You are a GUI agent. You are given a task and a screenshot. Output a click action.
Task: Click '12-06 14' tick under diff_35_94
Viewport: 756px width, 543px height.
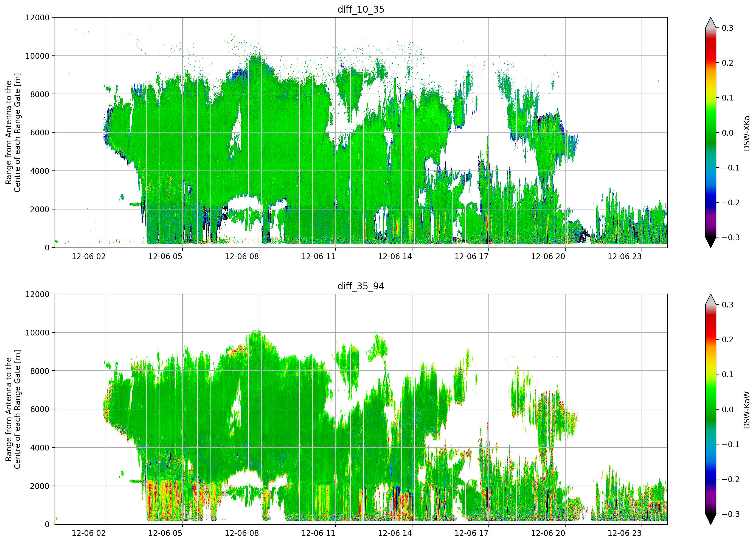(395, 533)
